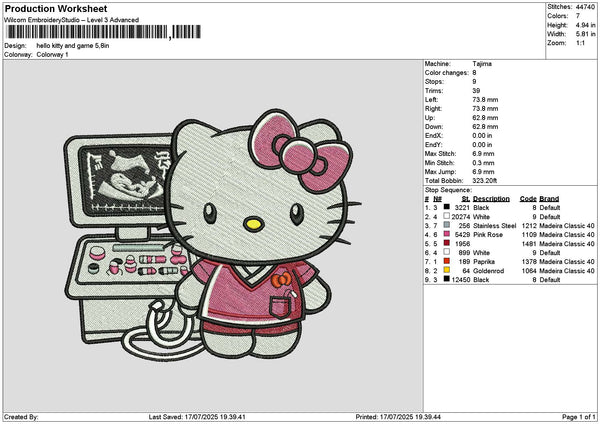Click the Up value 62.8 mm
This screenshot has width=600, height=424.
485,118
